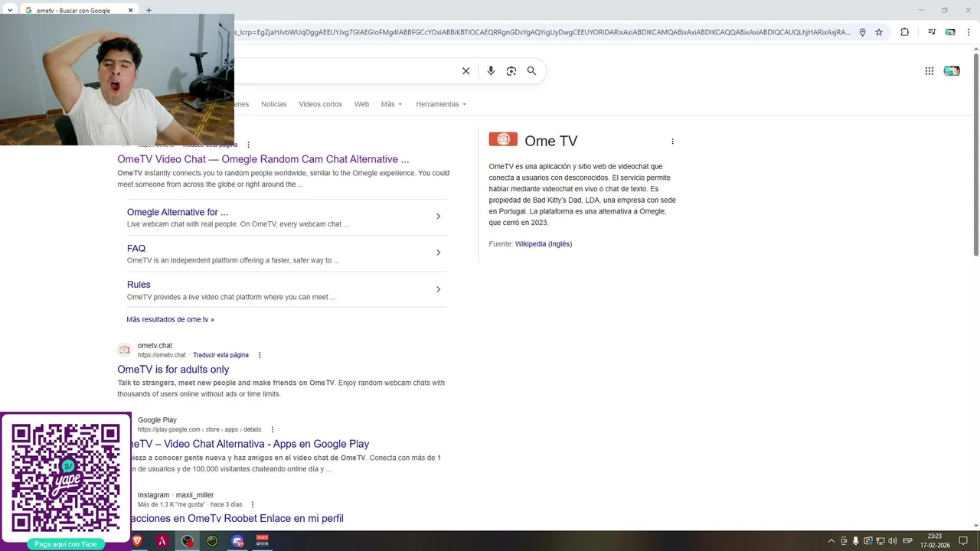The image size is (980, 551).
Task: Switch to the Videos cortos tab
Action: click(320, 104)
